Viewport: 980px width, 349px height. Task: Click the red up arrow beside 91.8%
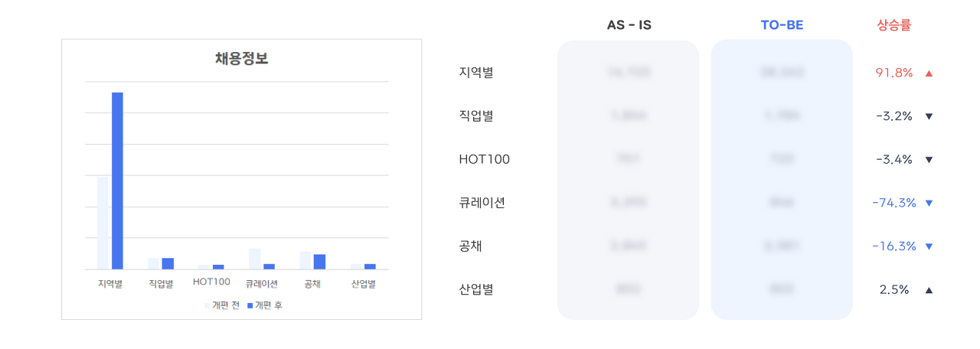click(x=929, y=73)
